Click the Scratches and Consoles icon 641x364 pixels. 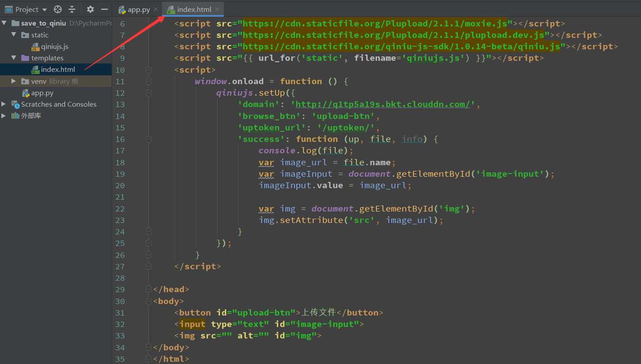click(x=16, y=104)
